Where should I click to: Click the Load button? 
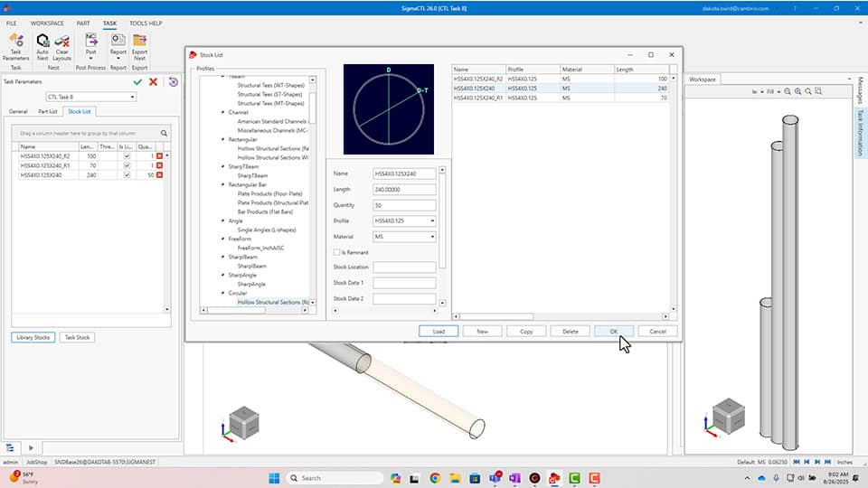[439, 332]
